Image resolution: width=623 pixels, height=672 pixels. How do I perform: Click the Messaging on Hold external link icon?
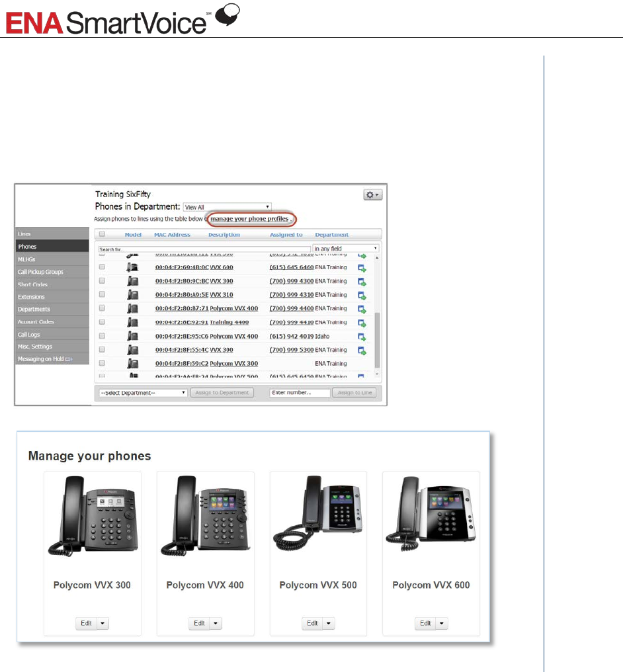pos(69,359)
